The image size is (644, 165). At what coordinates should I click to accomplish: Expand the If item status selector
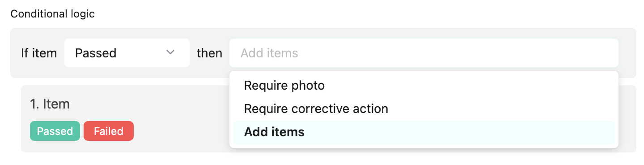(x=127, y=53)
